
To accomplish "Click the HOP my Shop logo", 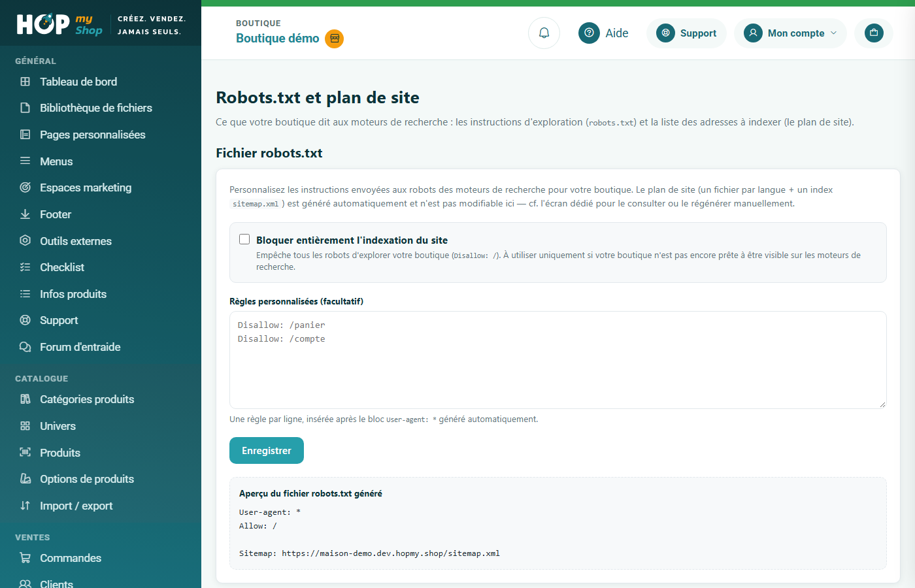I will pyautogui.click(x=59, y=24).
